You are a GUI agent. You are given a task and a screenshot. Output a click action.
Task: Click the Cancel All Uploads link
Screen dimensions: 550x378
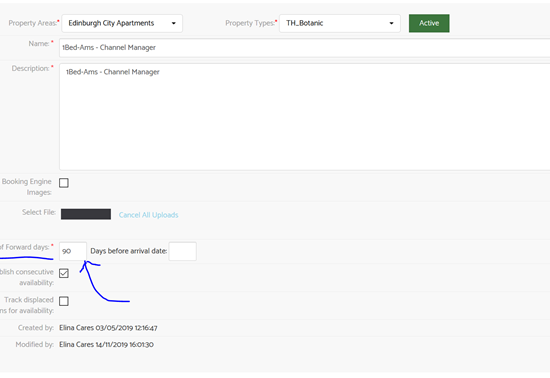click(148, 215)
